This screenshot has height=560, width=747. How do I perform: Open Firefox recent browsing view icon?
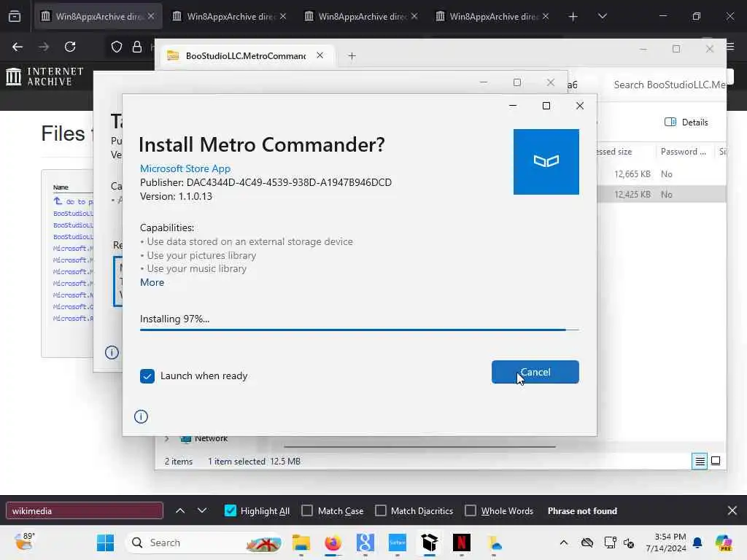(15, 17)
